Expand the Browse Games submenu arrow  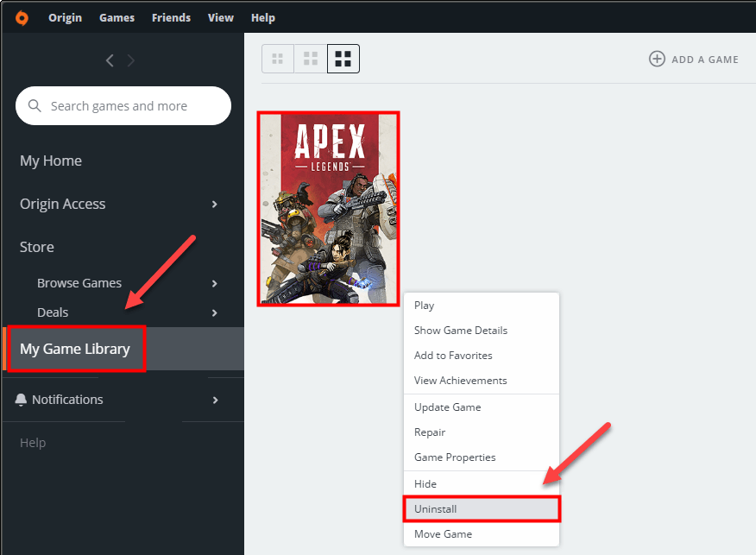point(215,283)
